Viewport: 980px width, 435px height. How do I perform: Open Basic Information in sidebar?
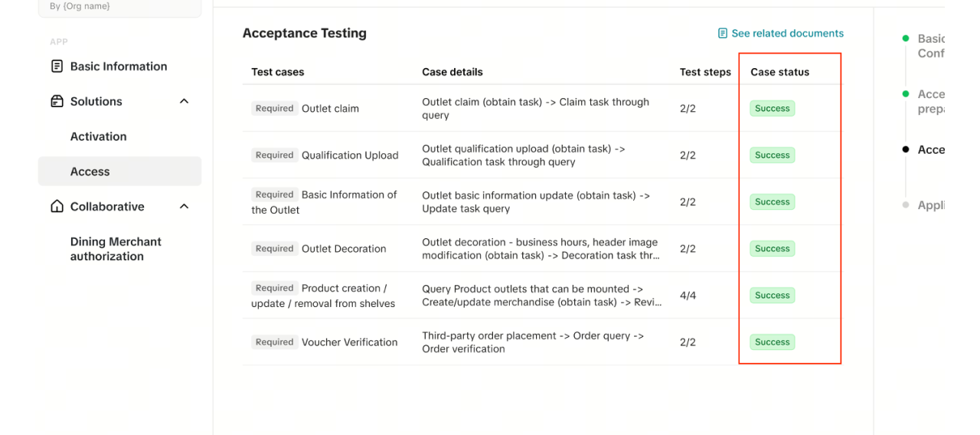pos(118,67)
